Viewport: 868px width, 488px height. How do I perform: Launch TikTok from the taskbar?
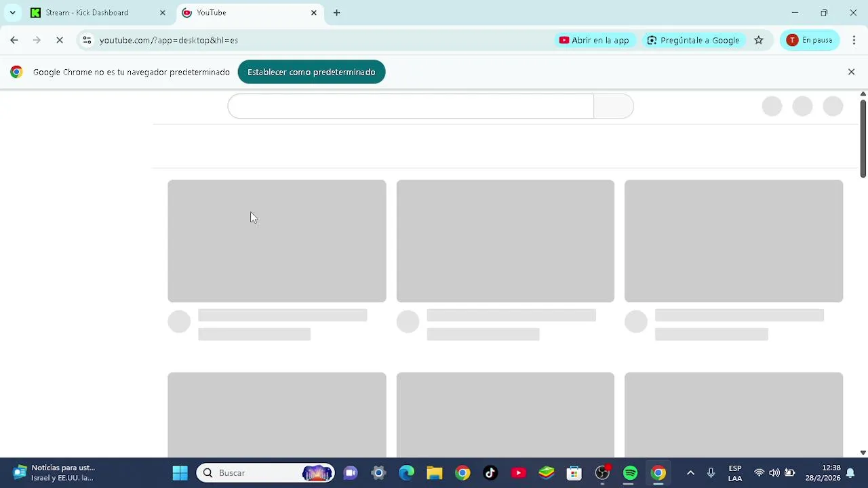pyautogui.click(x=490, y=473)
